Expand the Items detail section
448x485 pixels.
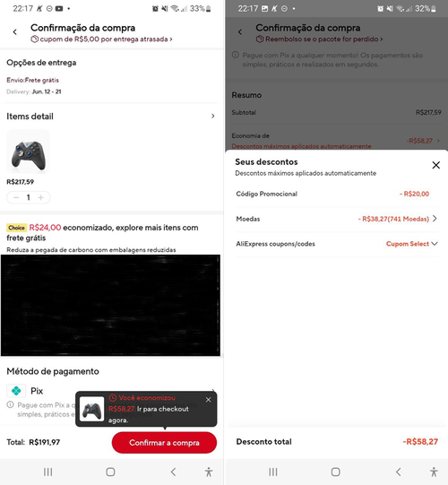coord(212,116)
